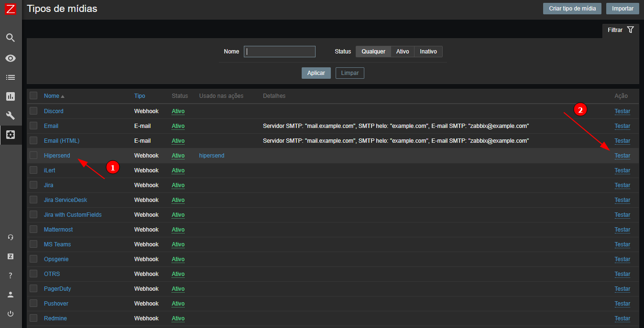Select the Inativo status filter option

(x=428, y=52)
